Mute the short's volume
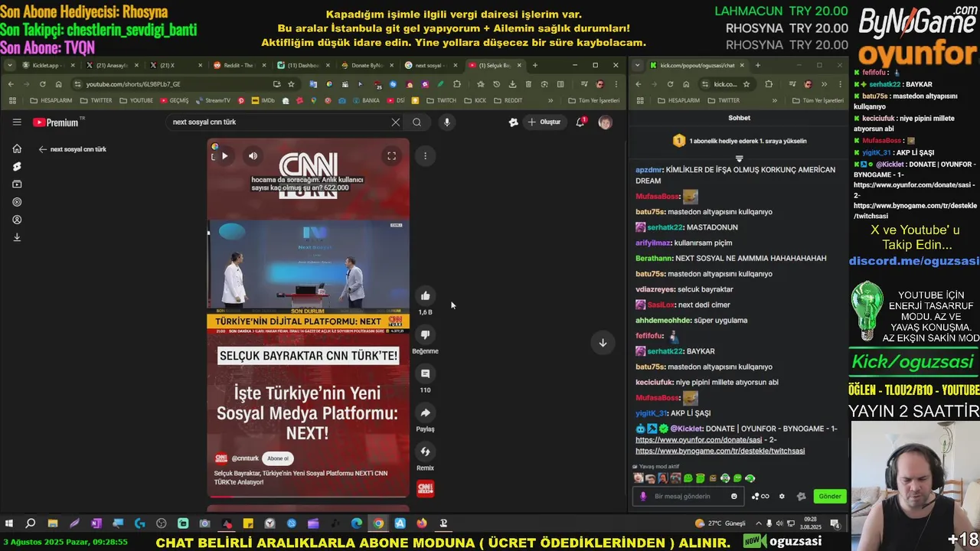 coord(253,156)
